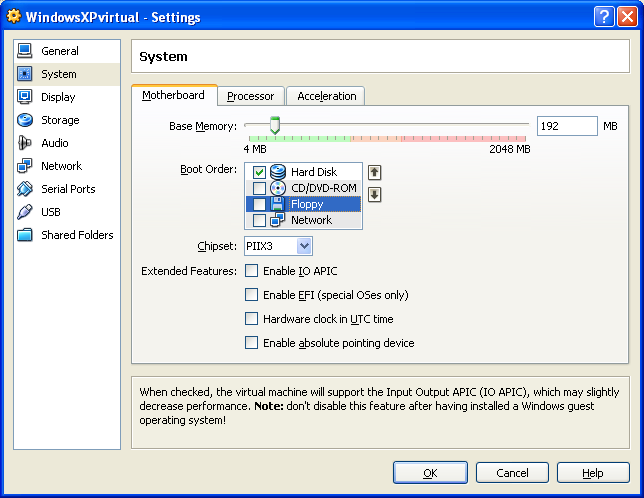Screen dimensions: 644x498
Task: Click the System chip icon in sidebar
Action: [25, 74]
